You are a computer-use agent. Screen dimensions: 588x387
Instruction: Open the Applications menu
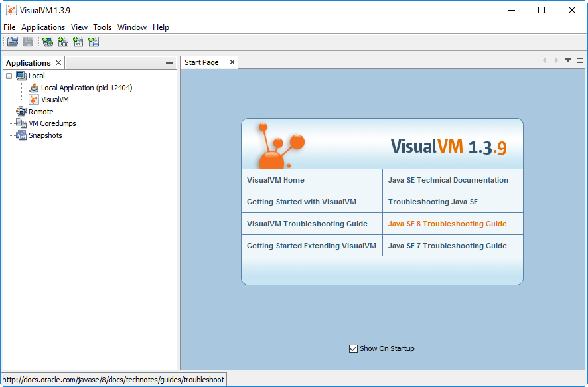tap(43, 27)
